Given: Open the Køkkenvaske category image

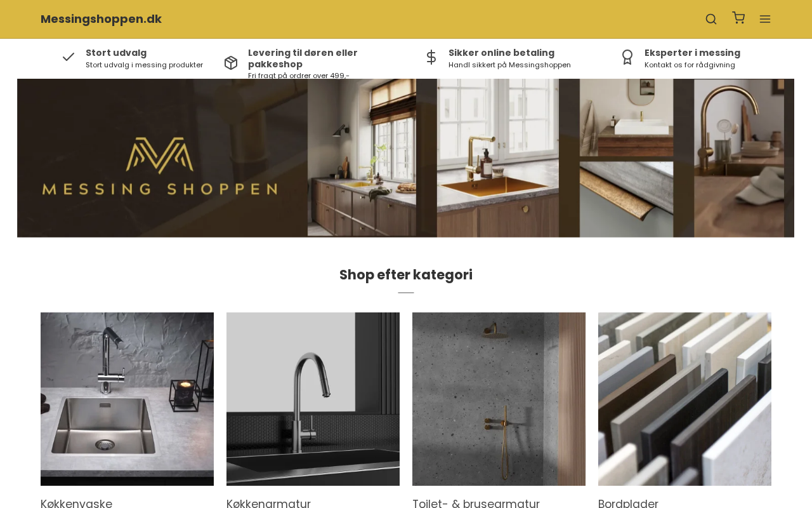Looking at the screenshot, I should point(127,399).
